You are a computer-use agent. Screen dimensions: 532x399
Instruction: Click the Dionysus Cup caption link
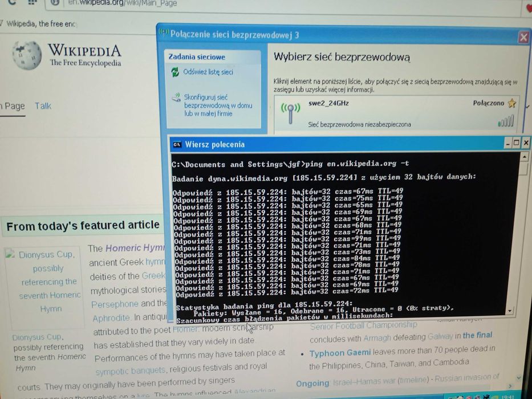(x=37, y=337)
